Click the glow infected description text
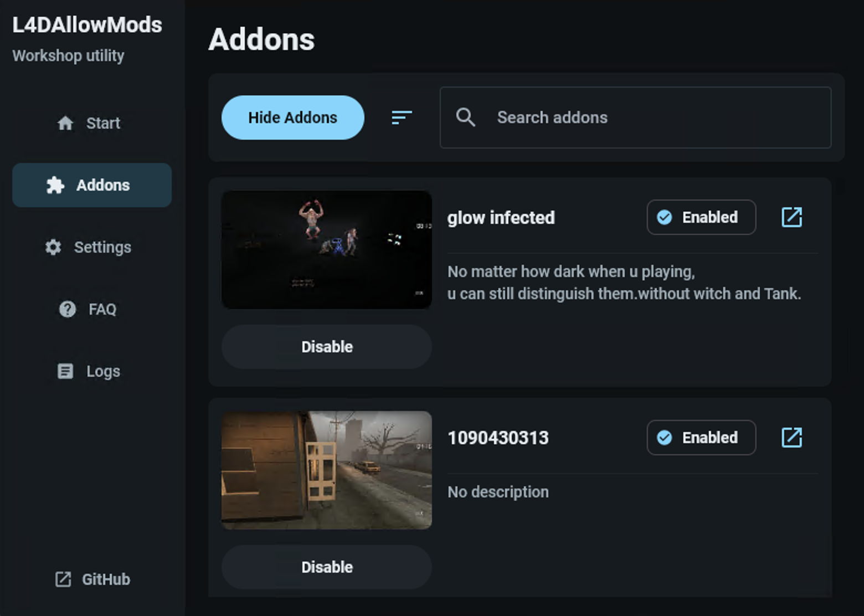The height and width of the screenshot is (616, 864). (x=624, y=283)
